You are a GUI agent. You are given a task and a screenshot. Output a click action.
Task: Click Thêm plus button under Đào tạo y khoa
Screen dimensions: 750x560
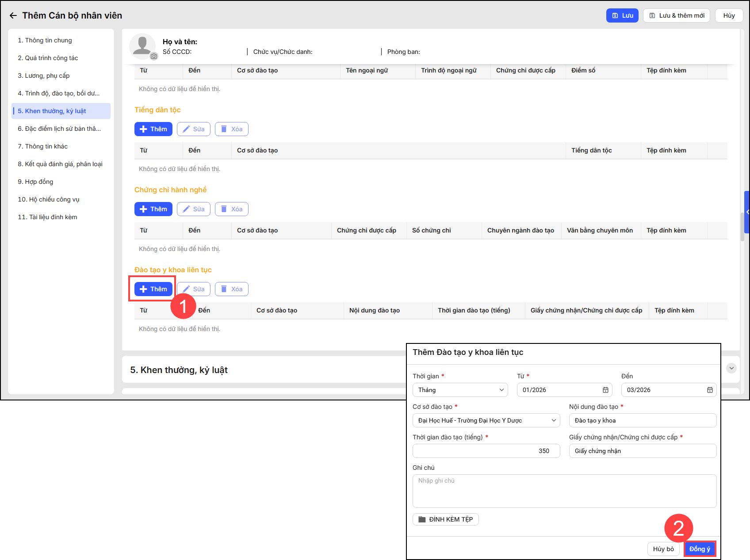click(x=153, y=289)
